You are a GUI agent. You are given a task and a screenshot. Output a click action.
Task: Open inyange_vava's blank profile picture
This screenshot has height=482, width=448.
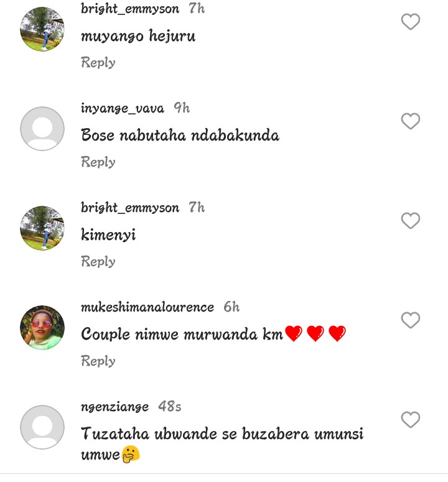pos(42,129)
